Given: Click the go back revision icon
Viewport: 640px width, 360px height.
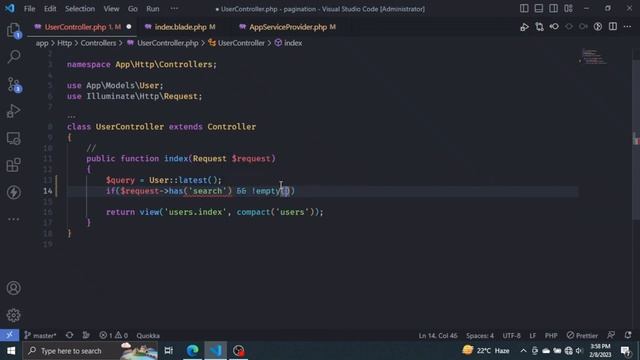Looking at the screenshot, I should point(554,27).
